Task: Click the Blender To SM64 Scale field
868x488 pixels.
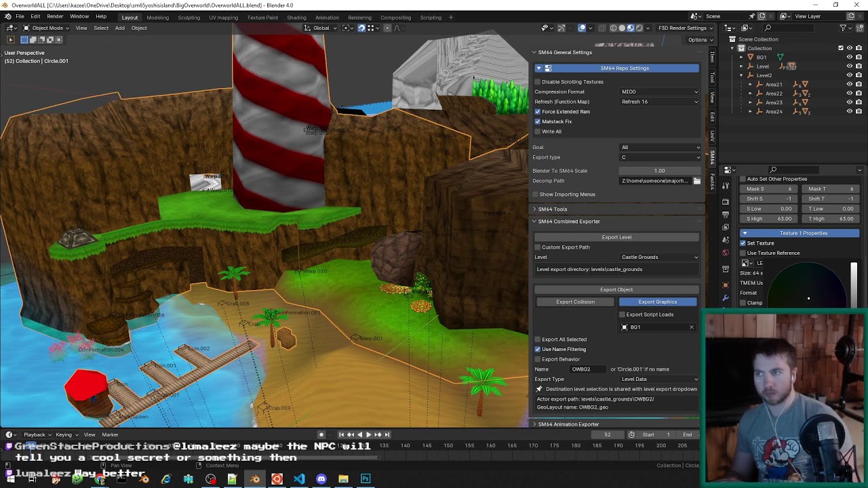Action: [x=659, y=171]
